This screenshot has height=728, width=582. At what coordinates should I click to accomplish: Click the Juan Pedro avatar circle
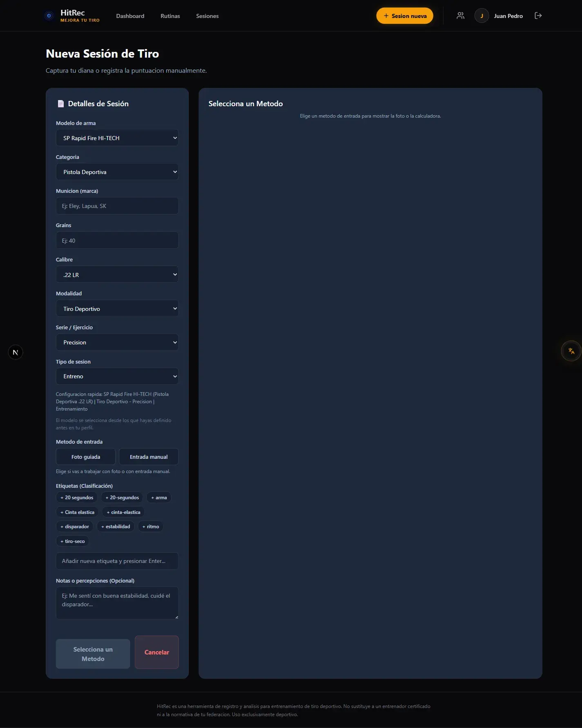[x=482, y=16]
